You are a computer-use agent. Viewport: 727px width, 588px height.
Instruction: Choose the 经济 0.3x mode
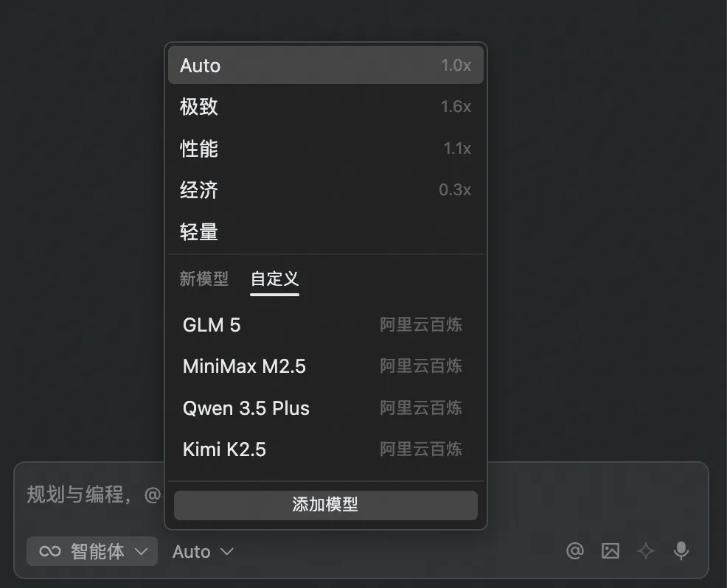click(x=325, y=189)
